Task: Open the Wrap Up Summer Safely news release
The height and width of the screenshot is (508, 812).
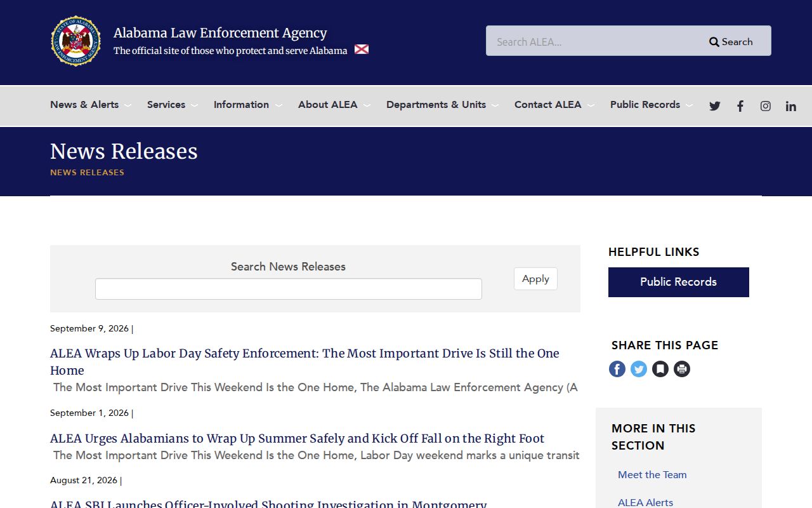Action: point(297,438)
